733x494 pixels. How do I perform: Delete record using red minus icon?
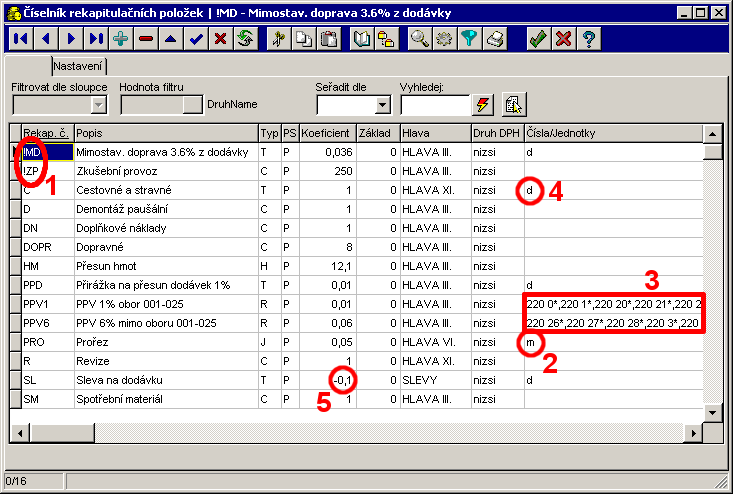[146, 39]
